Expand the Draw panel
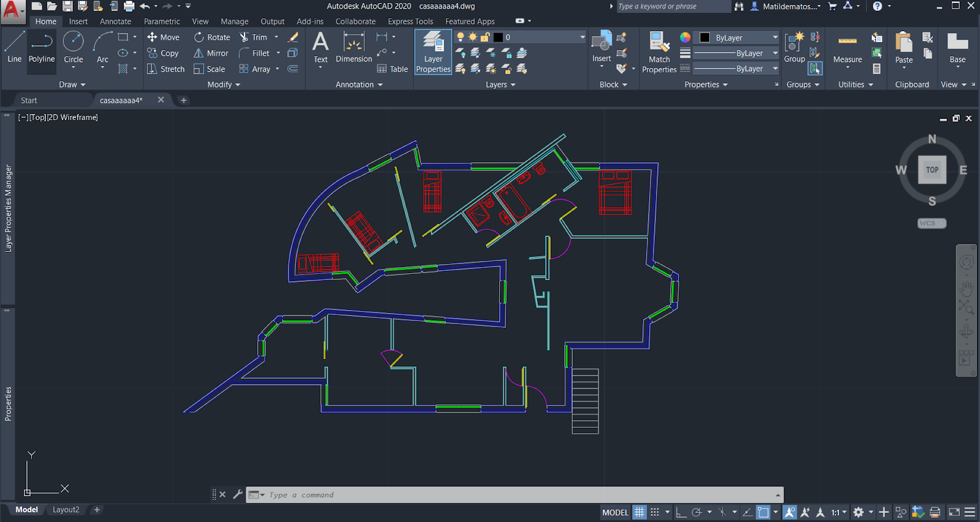The width and height of the screenshot is (980, 522). tap(72, 85)
